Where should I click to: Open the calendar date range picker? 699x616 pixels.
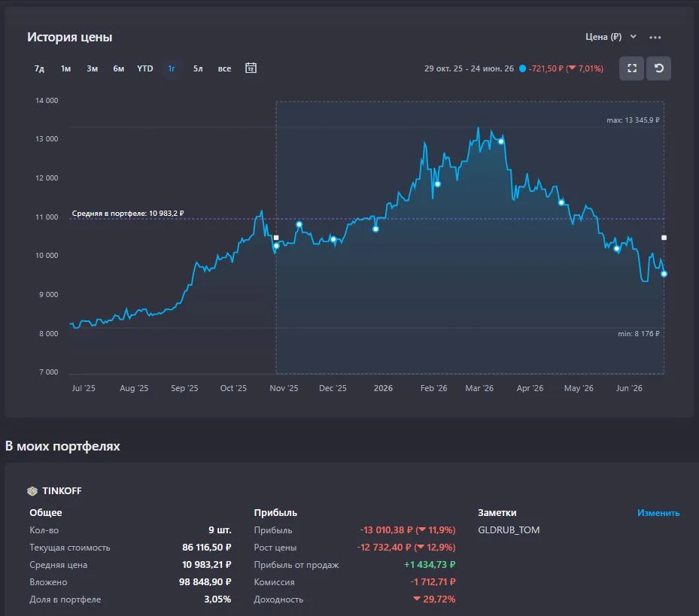coord(251,68)
